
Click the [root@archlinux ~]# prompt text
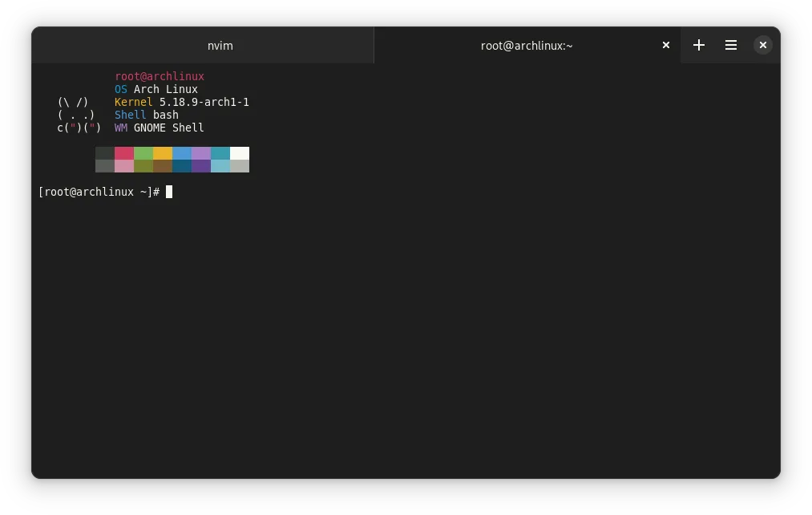coord(99,192)
